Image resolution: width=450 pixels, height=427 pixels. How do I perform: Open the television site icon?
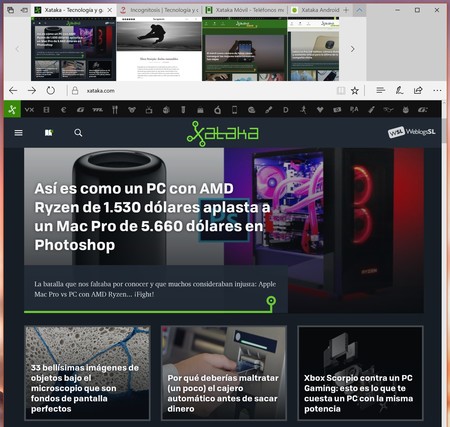pyautogui.click(x=149, y=110)
